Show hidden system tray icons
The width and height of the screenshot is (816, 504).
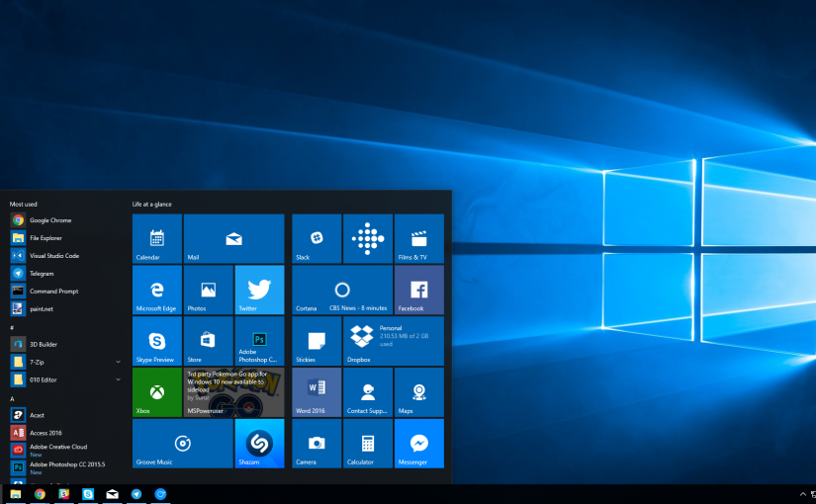(802, 494)
